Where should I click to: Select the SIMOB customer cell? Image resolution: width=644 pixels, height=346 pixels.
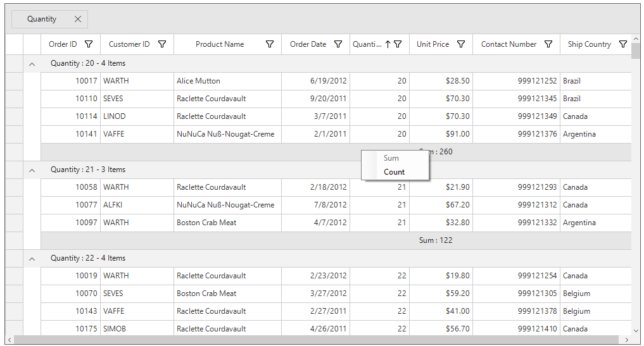coord(137,329)
